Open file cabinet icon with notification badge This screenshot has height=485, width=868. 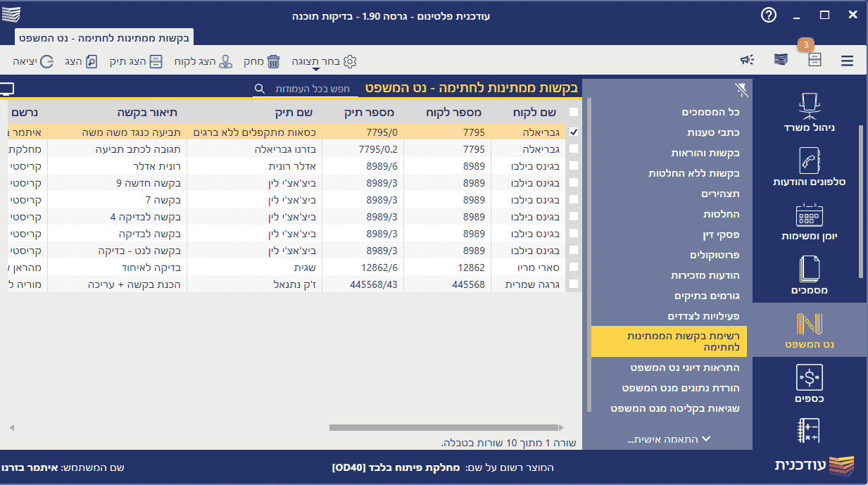tap(814, 61)
